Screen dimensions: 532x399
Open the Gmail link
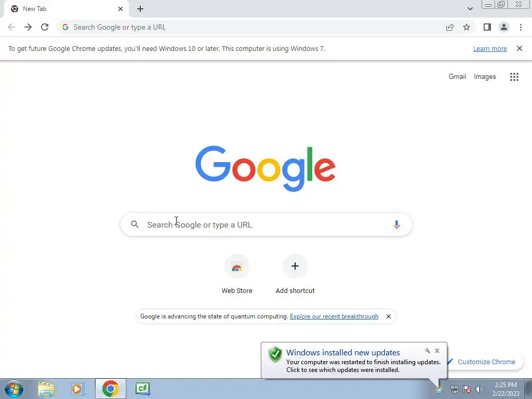pos(457,77)
